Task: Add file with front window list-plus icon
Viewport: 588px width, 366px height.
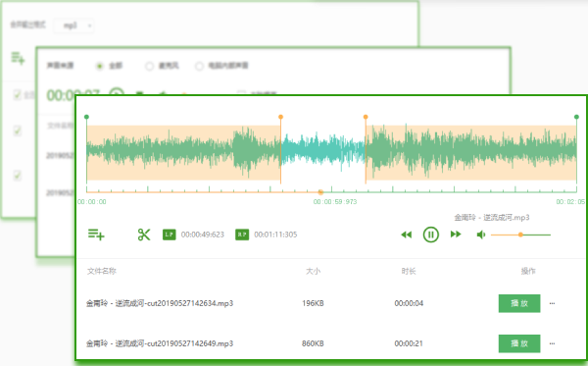Action: pyautogui.click(x=96, y=235)
